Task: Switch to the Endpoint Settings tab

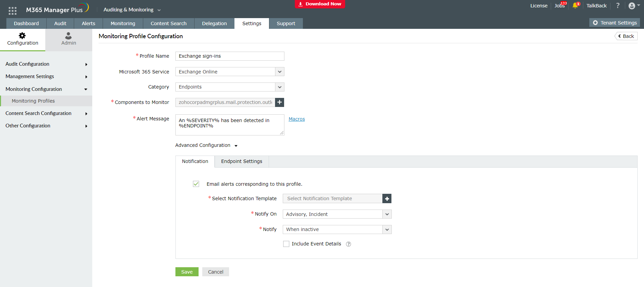Action: tap(242, 161)
